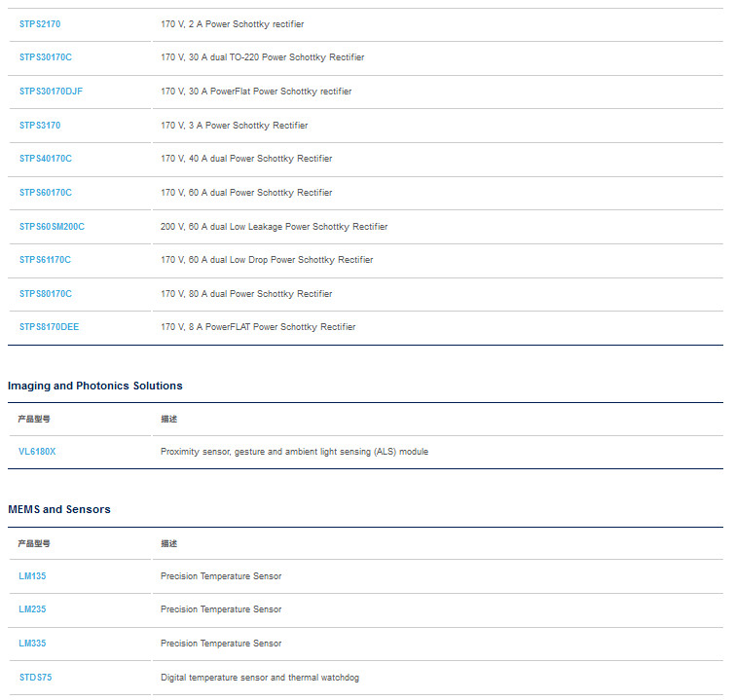Open the STPS60SM200C product link

click(x=52, y=227)
